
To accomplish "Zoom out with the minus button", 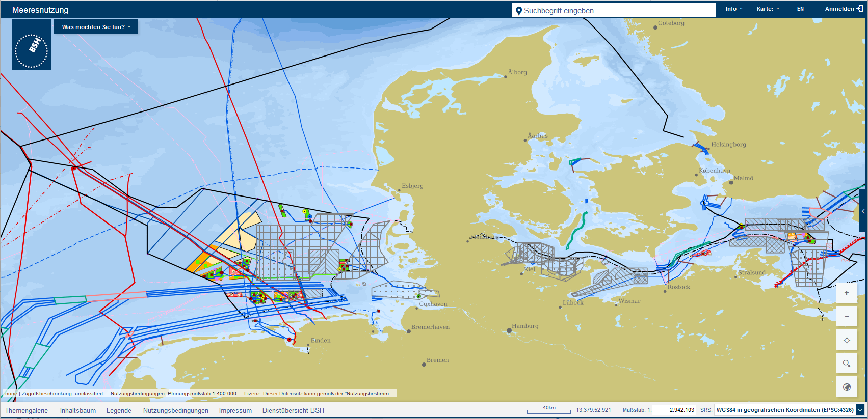I will click(x=847, y=317).
